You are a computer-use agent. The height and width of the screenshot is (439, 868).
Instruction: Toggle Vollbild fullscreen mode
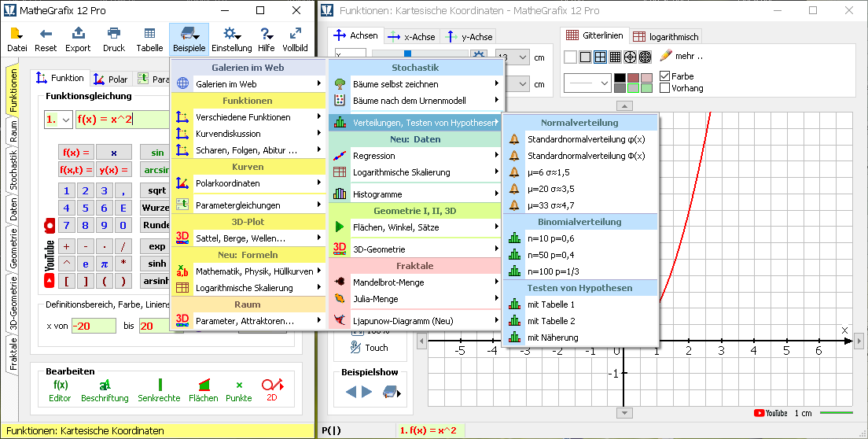click(295, 39)
